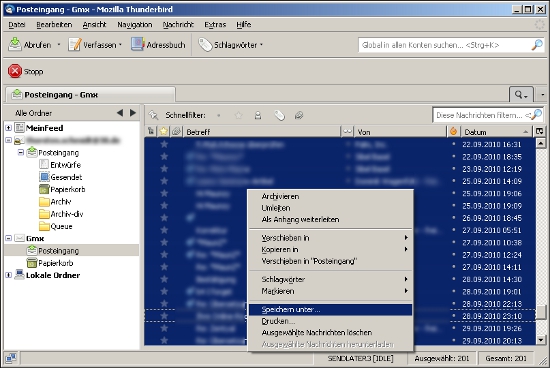
Task: Open the tab search dropdown button
Action: pyautogui.click(x=521, y=94)
